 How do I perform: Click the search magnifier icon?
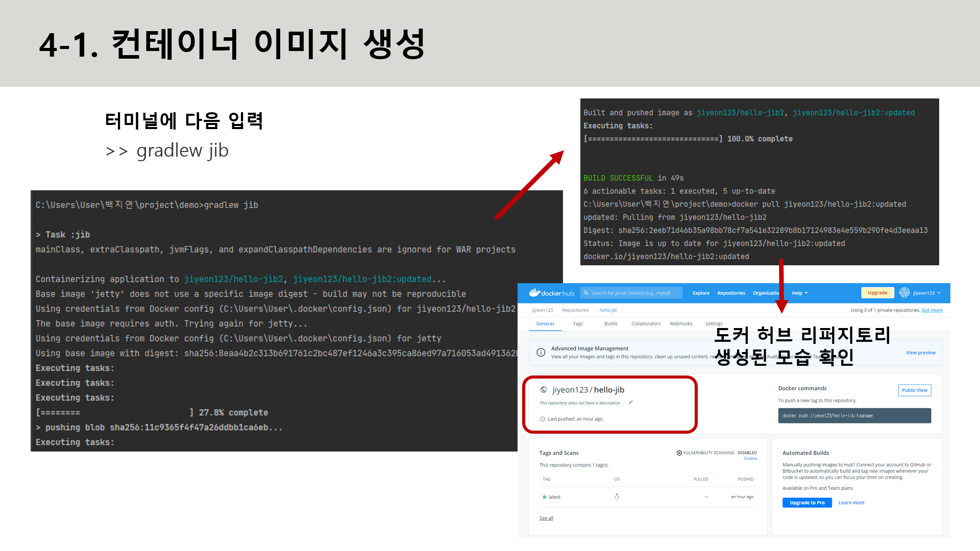(586, 293)
